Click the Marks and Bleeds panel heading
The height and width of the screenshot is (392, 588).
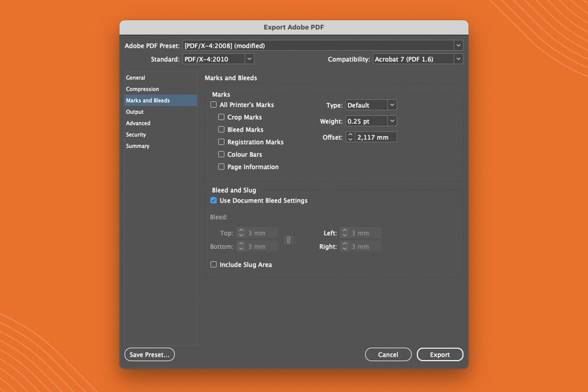[231, 78]
